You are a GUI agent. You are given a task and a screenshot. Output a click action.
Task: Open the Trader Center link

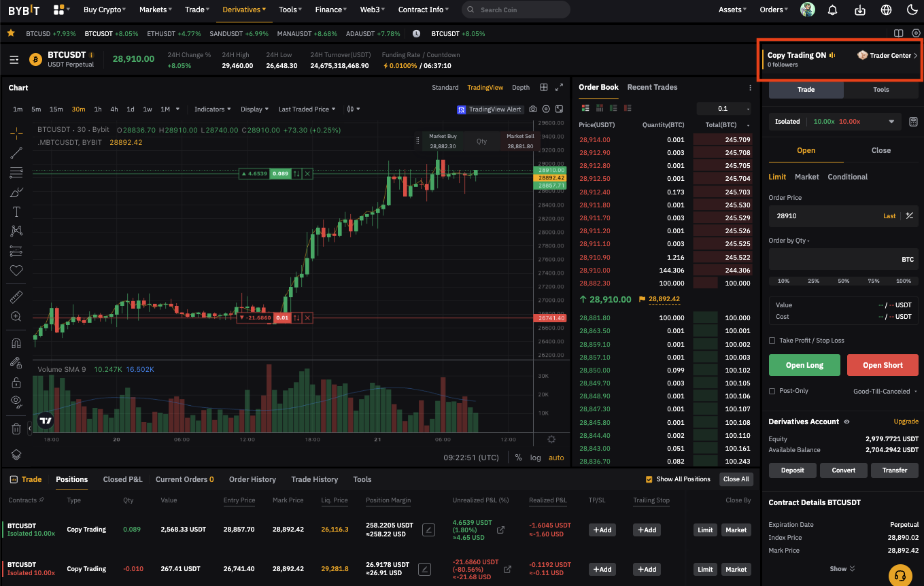887,55
